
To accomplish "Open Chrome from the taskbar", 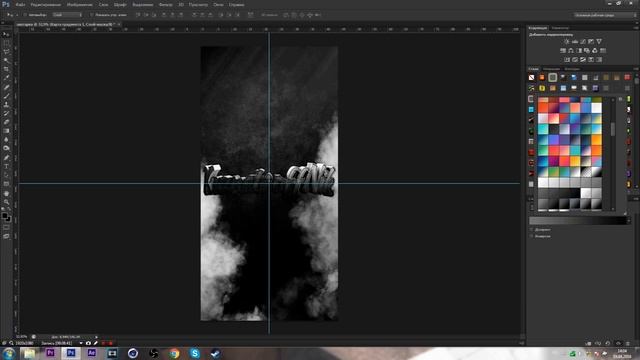I will pyautogui.click(x=174, y=353).
